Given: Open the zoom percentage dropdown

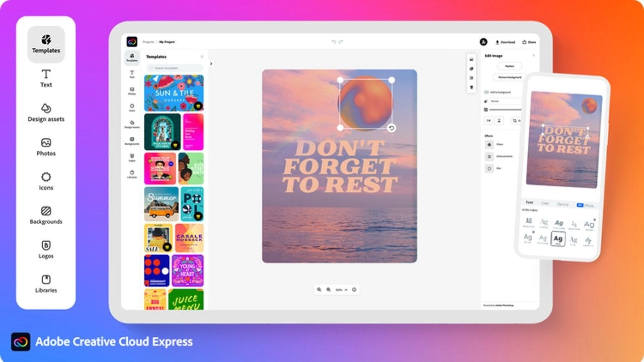Looking at the screenshot, I should pos(342,290).
